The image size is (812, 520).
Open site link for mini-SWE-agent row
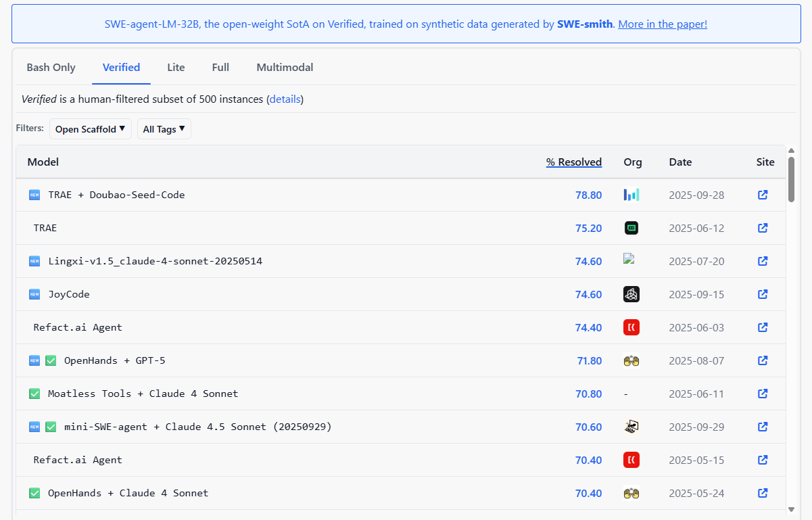coord(763,427)
